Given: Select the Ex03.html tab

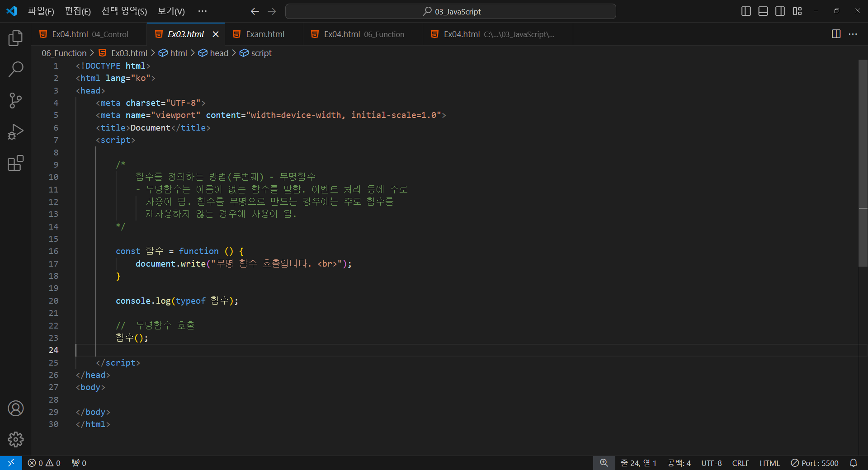Looking at the screenshot, I should coord(185,34).
